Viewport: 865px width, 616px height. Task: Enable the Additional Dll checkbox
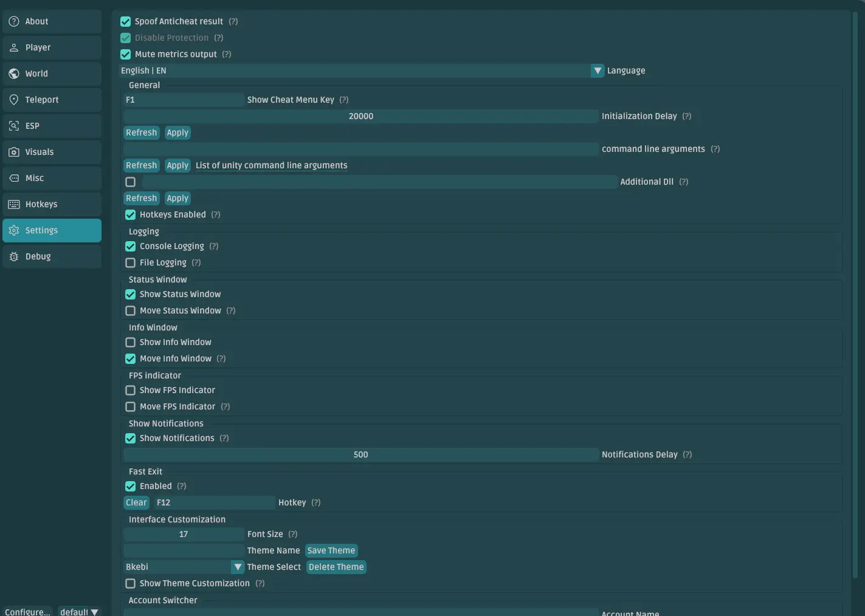131,182
